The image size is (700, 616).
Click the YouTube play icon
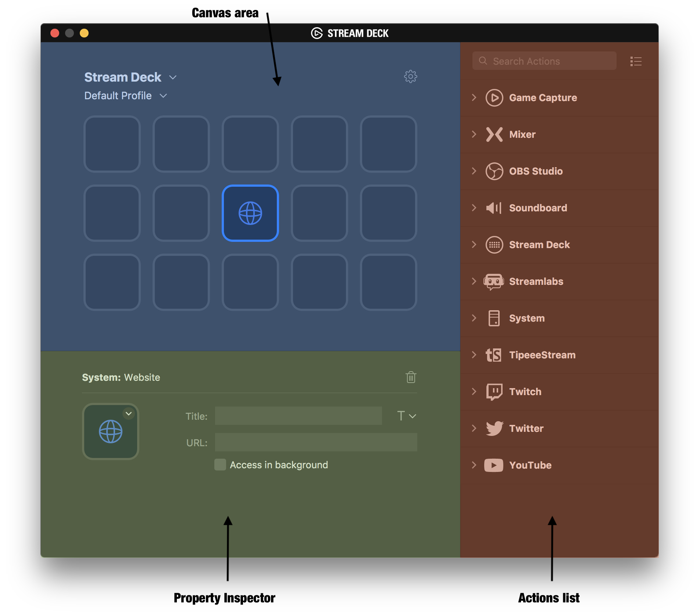(493, 465)
